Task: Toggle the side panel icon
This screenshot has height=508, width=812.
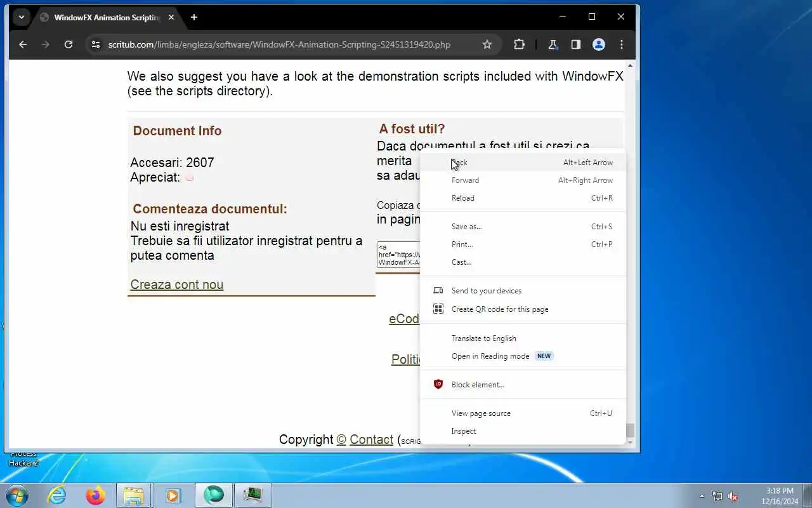Action: coord(576,44)
